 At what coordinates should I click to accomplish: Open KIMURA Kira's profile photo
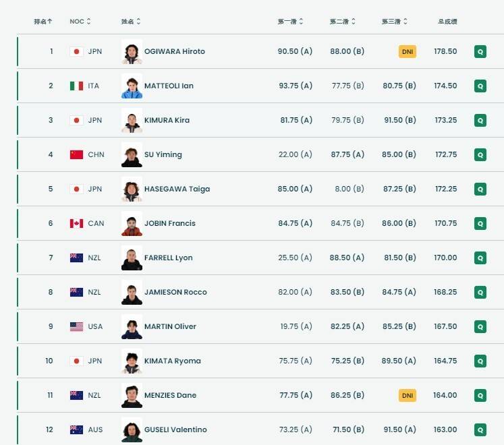(132, 120)
